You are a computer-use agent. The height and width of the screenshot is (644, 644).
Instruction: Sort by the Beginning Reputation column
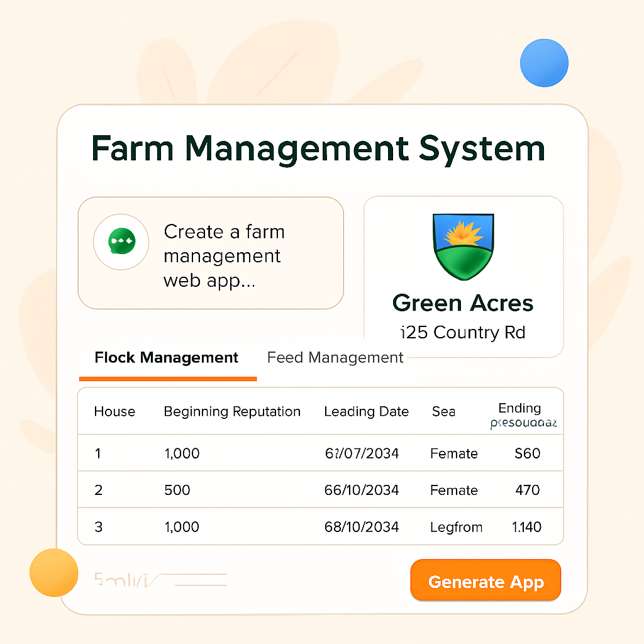click(232, 412)
